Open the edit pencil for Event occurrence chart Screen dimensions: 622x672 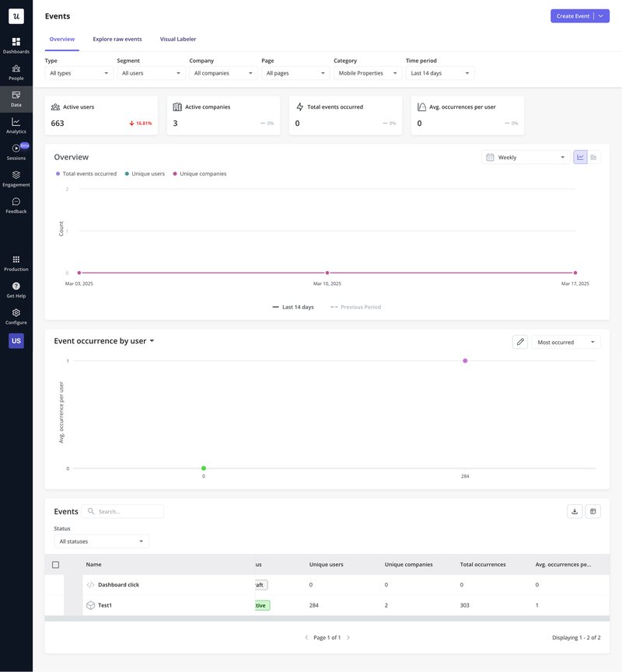click(x=519, y=341)
